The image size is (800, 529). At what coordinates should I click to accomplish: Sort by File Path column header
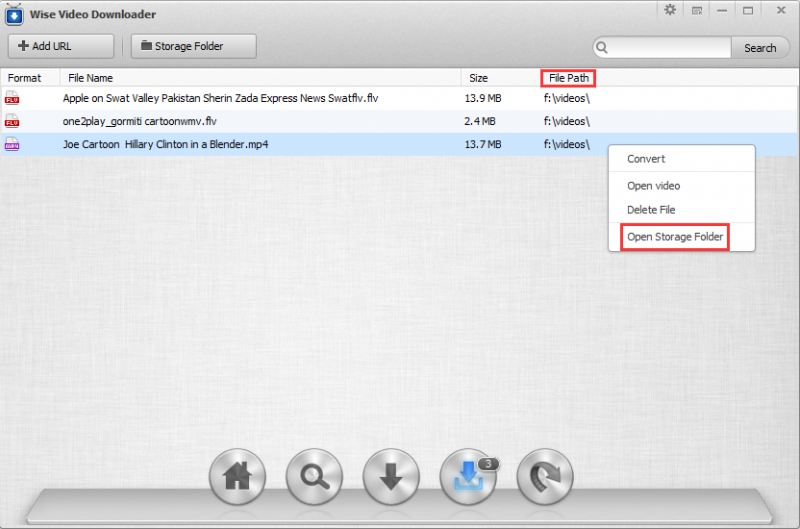point(568,78)
